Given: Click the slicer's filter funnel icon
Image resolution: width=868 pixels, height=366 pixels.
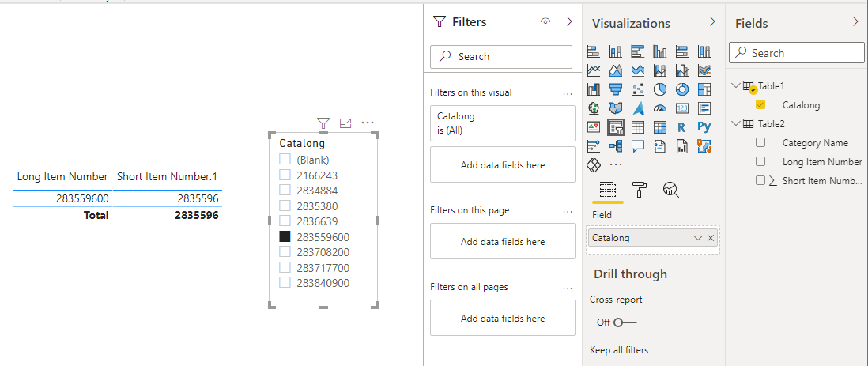Looking at the screenshot, I should tap(323, 123).
